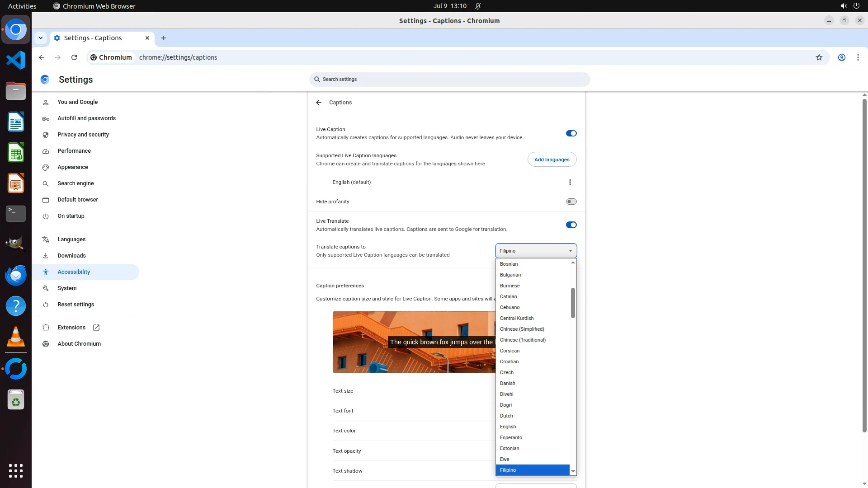Close the Settings - Captions tab
868x488 pixels.
coord(147,38)
